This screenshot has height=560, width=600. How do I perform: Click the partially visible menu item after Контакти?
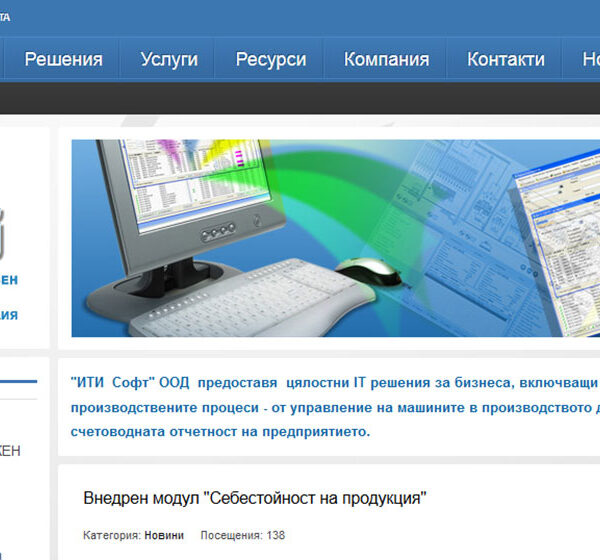pos(590,59)
